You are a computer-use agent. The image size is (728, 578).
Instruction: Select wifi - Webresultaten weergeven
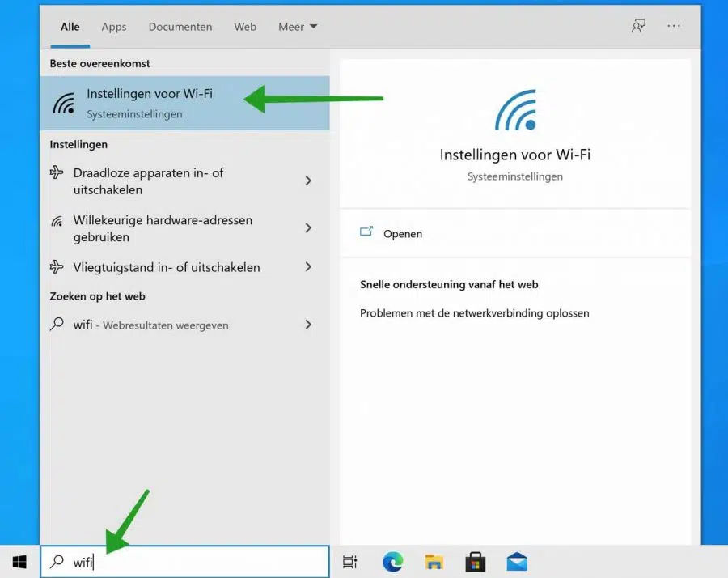pos(184,325)
